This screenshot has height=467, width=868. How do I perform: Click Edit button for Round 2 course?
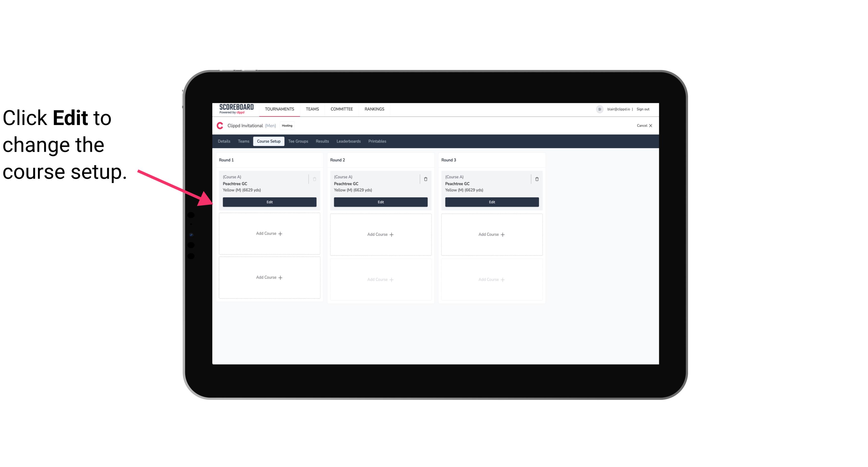(380, 202)
